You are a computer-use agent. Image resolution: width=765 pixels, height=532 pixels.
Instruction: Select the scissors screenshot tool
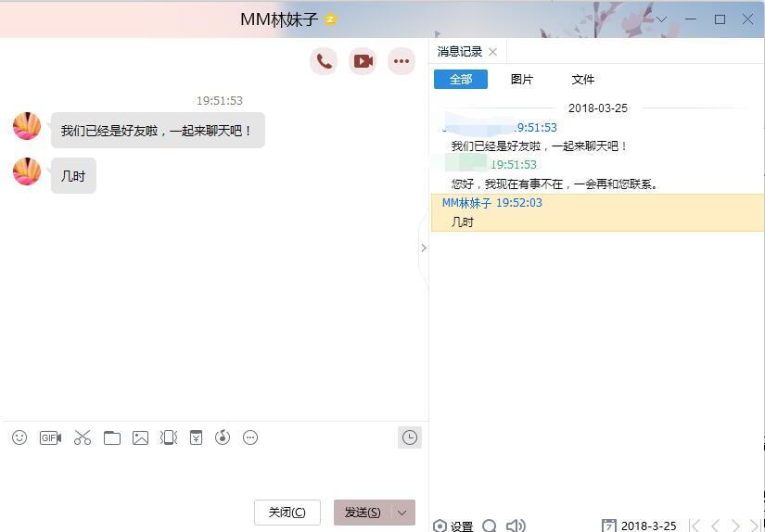pos(83,437)
